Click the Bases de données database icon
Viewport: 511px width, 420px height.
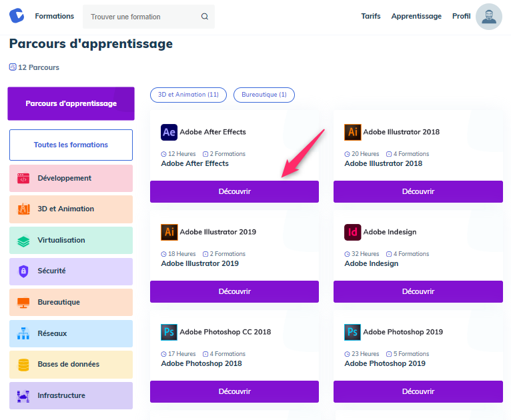(23, 365)
